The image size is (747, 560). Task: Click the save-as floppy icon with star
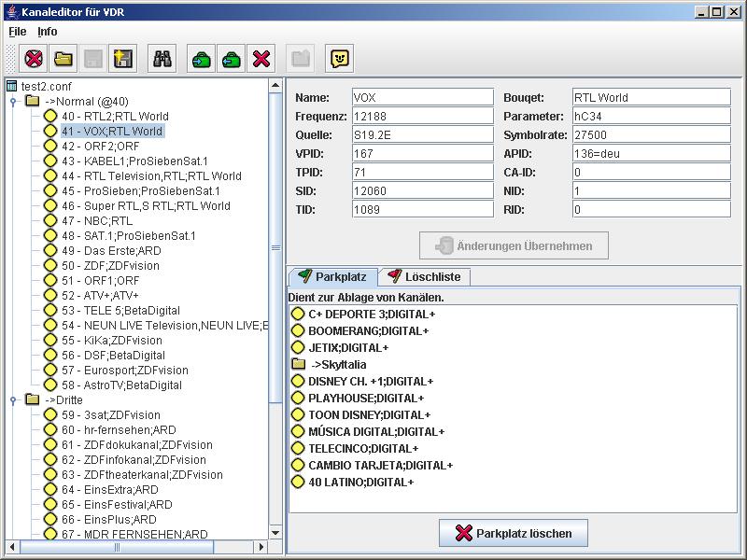pyautogui.click(x=122, y=59)
